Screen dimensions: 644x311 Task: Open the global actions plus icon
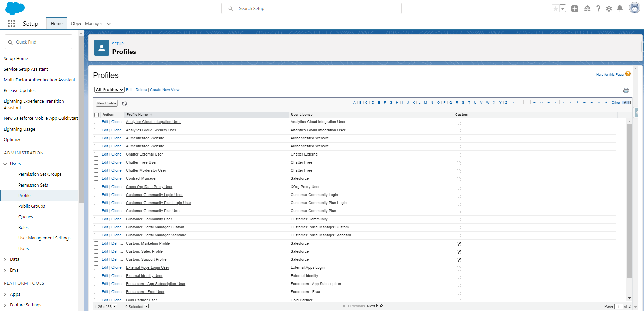(x=575, y=9)
